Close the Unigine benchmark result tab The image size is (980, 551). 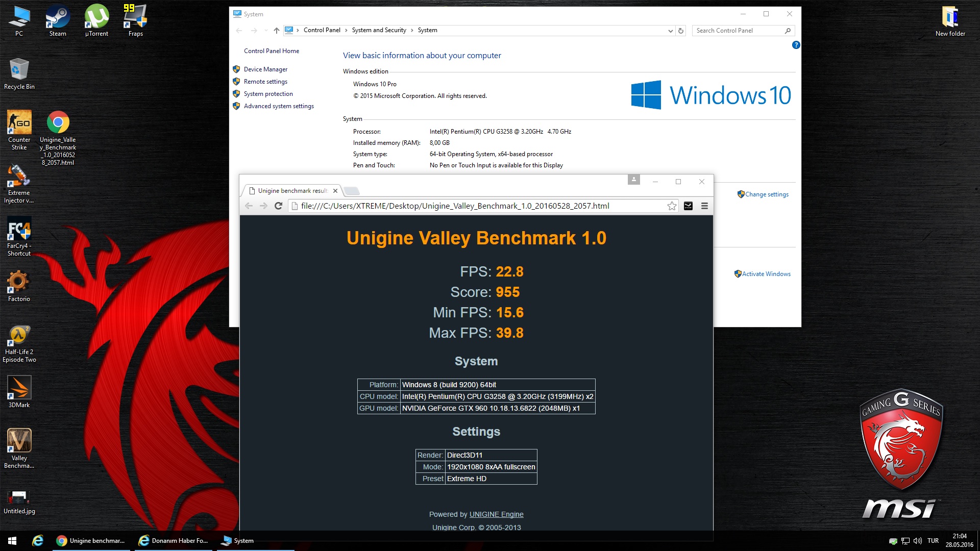tap(335, 191)
